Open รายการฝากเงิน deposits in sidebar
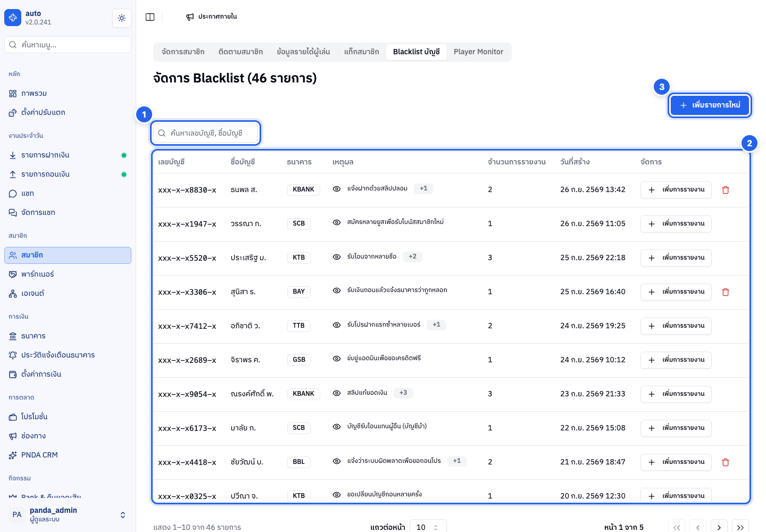 click(x=68, y=155)
